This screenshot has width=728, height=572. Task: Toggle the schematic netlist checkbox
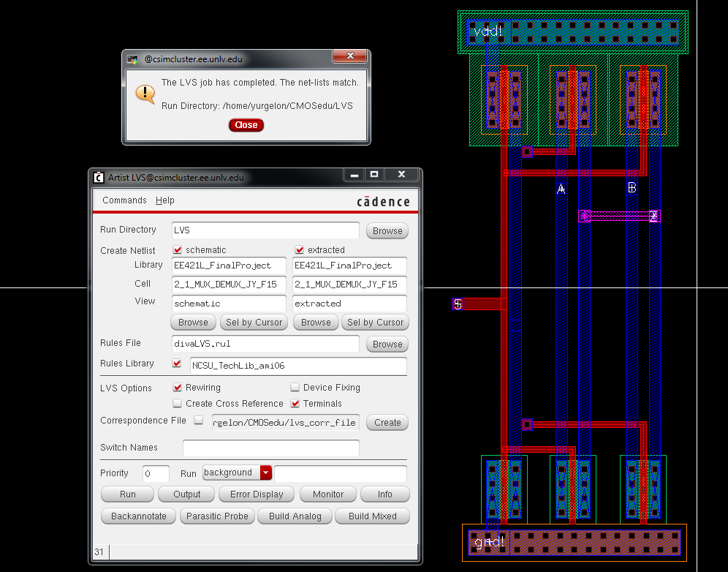[178, 250]
